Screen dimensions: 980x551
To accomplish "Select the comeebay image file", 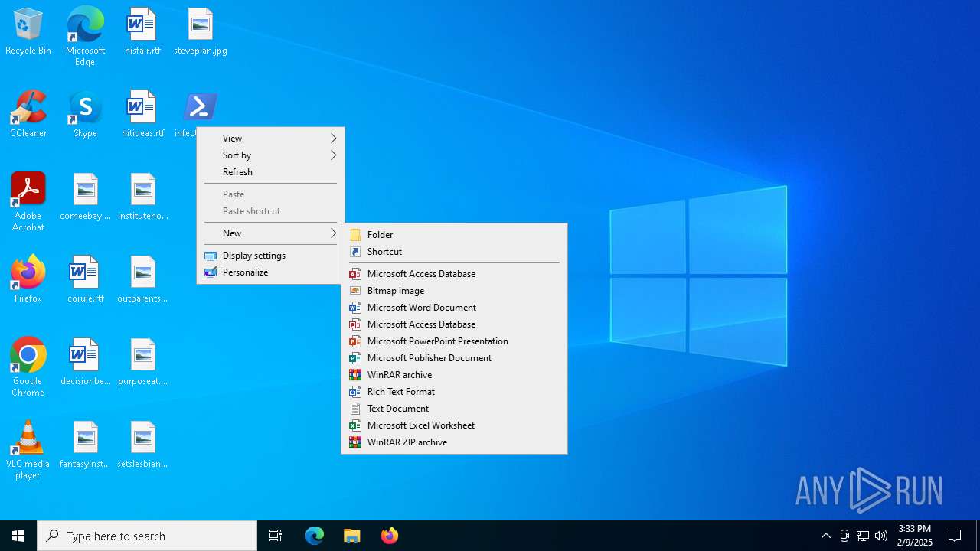I will tap(85, 197).
